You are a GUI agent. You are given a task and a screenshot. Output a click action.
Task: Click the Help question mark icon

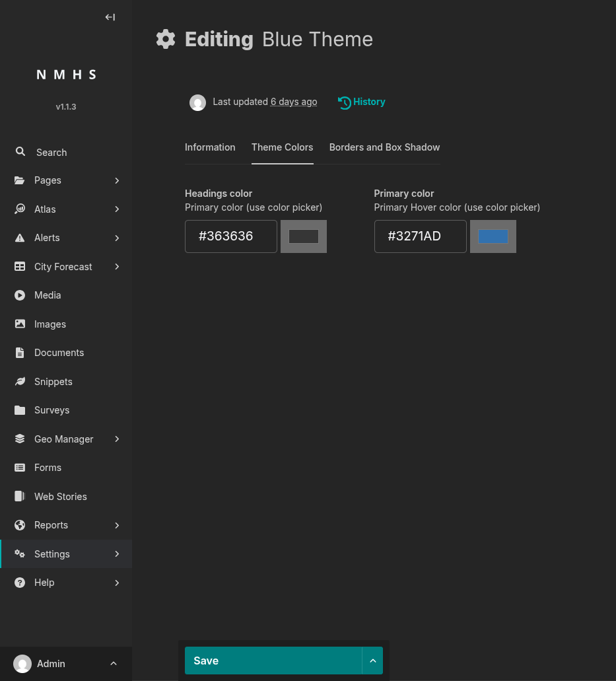click(x=20, y=583)
